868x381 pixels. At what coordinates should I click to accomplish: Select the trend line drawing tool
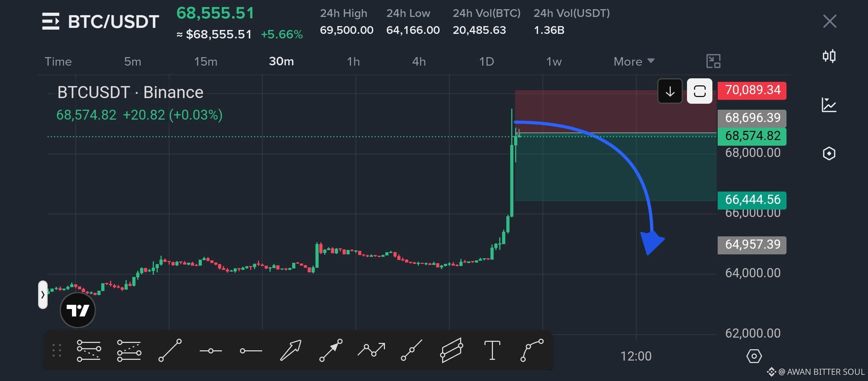pos(170,350)
